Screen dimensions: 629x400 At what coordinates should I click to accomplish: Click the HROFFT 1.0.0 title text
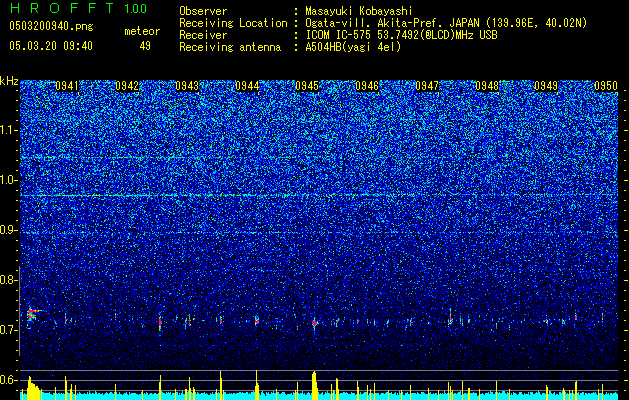point(79,8)
